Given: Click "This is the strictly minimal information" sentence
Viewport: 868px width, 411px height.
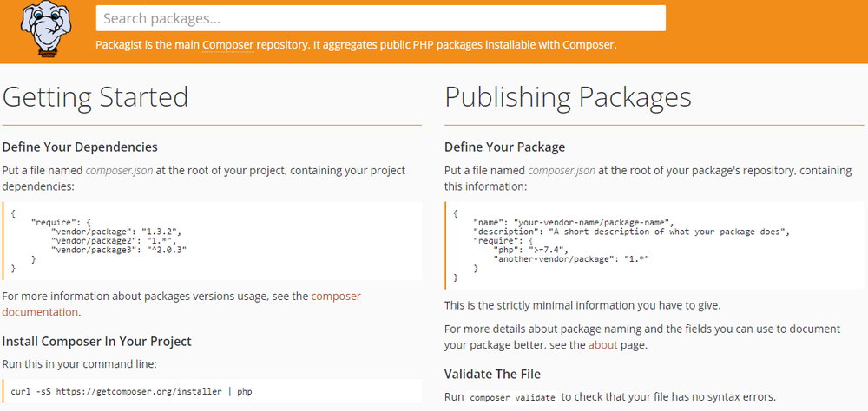Looking at the screenshot, I should 582,305.
